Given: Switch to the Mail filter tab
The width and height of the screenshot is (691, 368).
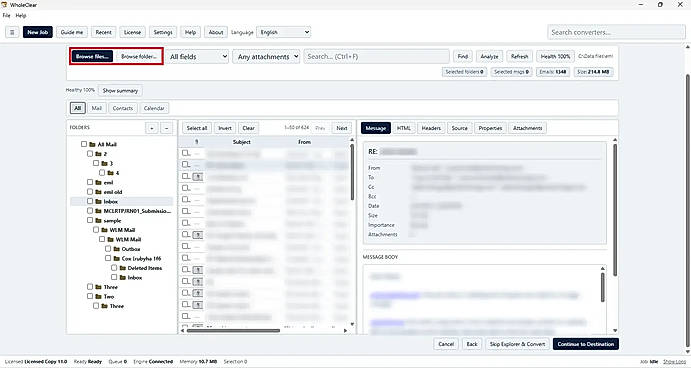Looking at the screenshot, I should [x=97, y=108].
